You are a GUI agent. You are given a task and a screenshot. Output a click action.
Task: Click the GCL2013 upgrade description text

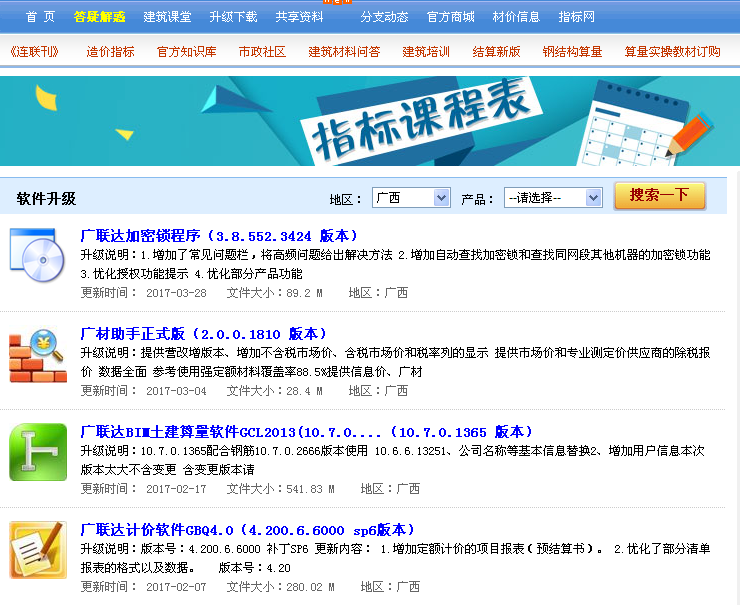pos(393,460)
